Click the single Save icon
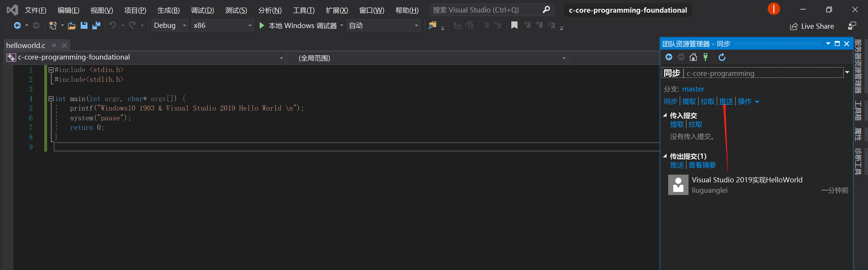Viewport: 868px width, 270px height. coord(84,25)
